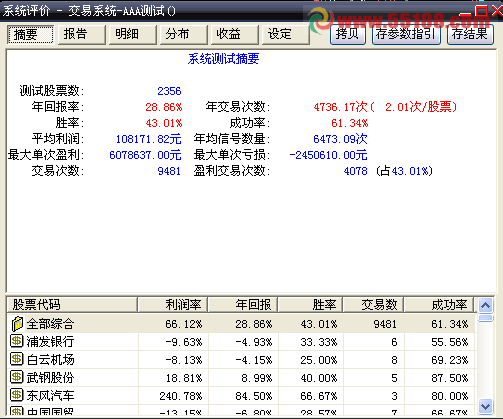Select the 东风汽车 row

click(x=241, y=396)
